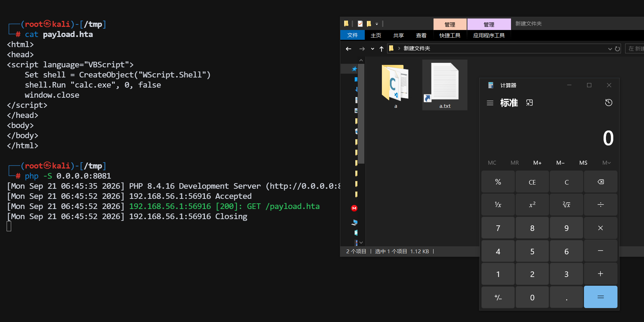Open the 文件 menu in Explorer

point(353,35)
